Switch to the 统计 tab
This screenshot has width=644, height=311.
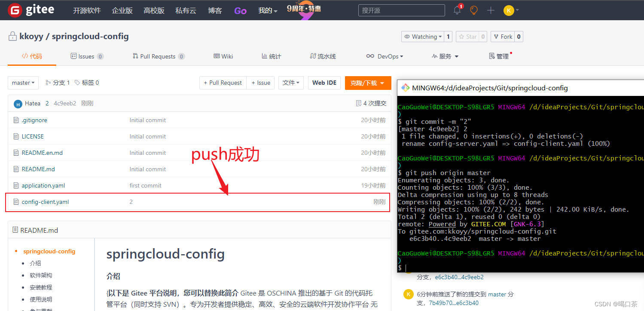[271, 56]
